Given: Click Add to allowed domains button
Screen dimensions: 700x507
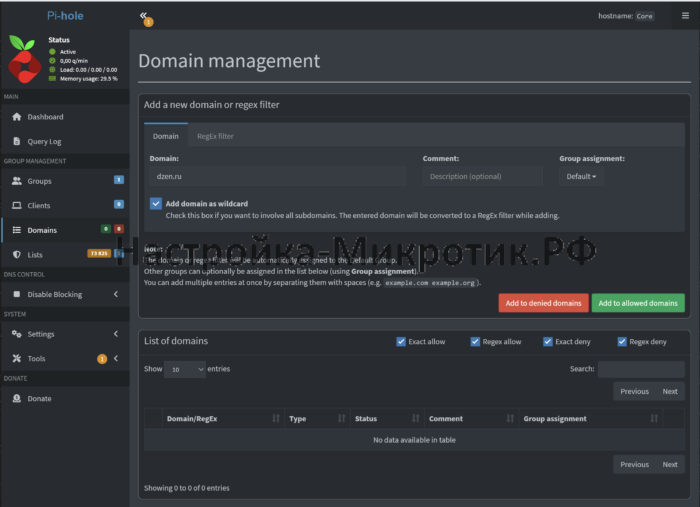Looking at the screenshot, I should pos(638,303).
